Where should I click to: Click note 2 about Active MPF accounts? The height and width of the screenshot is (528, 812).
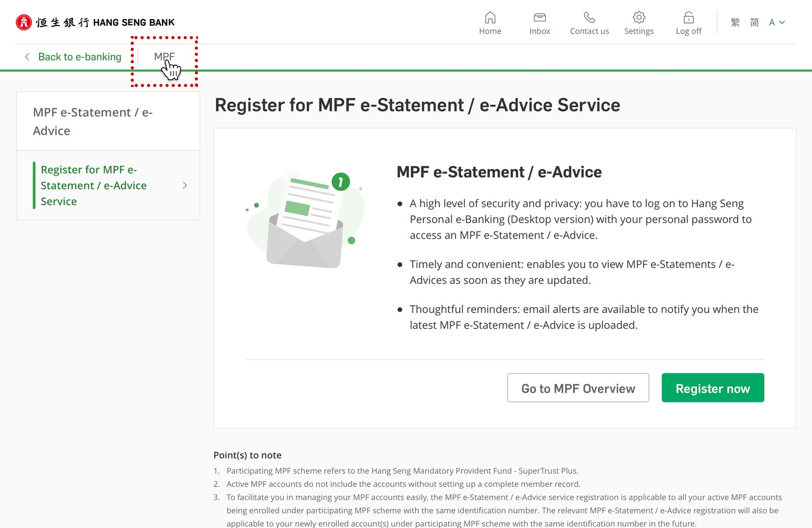pos(403,484)
